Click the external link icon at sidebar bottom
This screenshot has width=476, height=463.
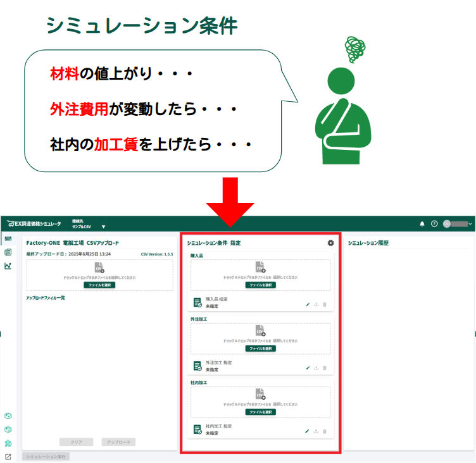tap(8, 457)
